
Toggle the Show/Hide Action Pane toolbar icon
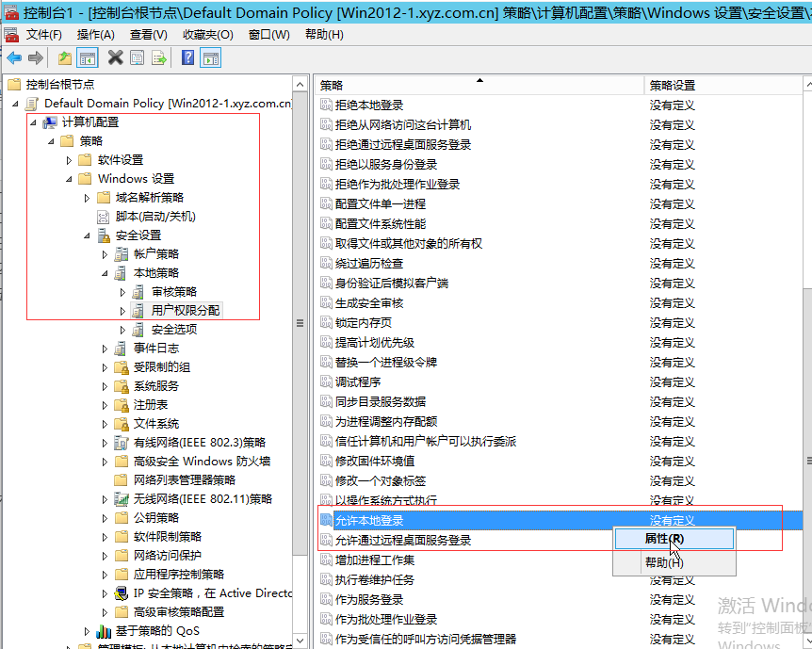click(x=210, y=57)
